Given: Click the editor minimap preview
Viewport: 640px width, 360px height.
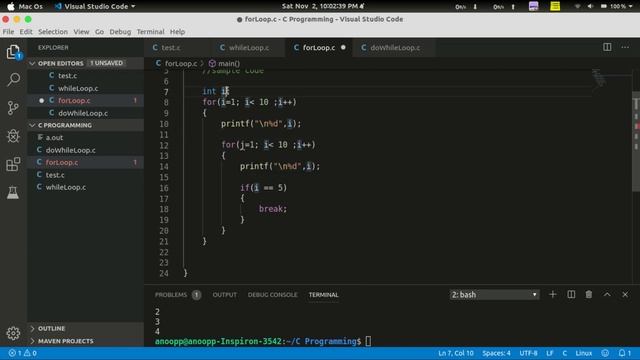Looking at the screenshot, I should [x=598, y=77].
